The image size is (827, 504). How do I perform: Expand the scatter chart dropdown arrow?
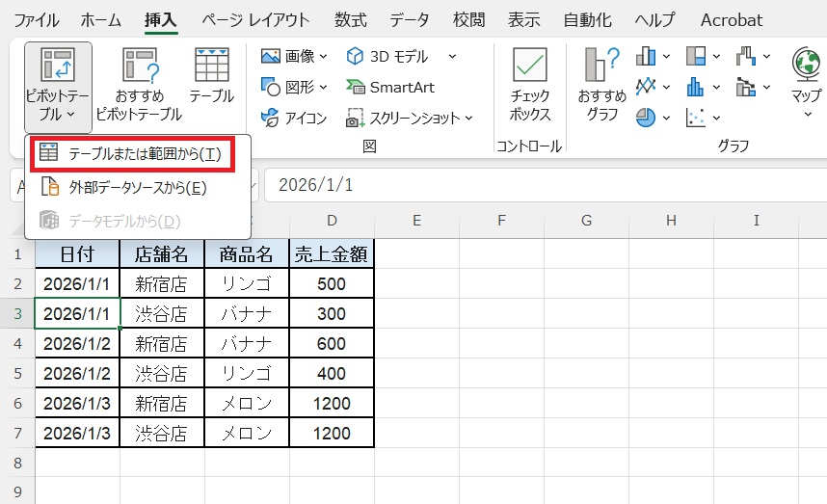click(716, 119)
